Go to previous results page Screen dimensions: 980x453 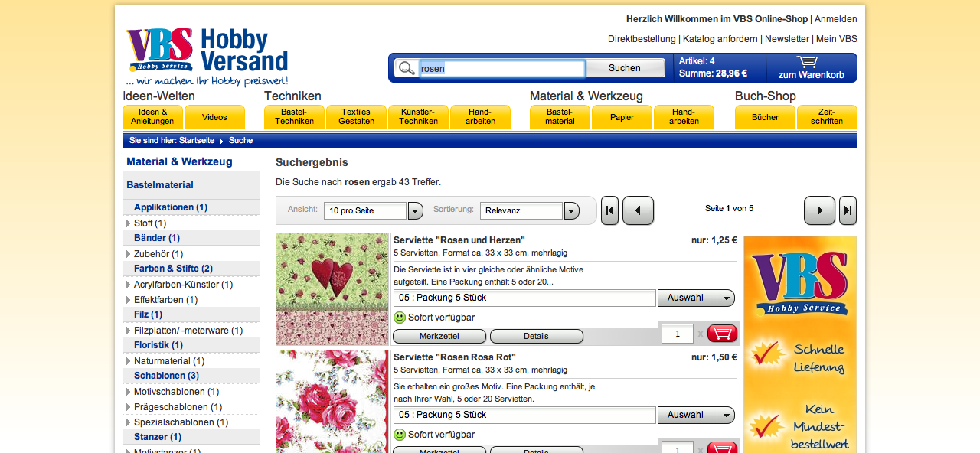tap(638, 210)
